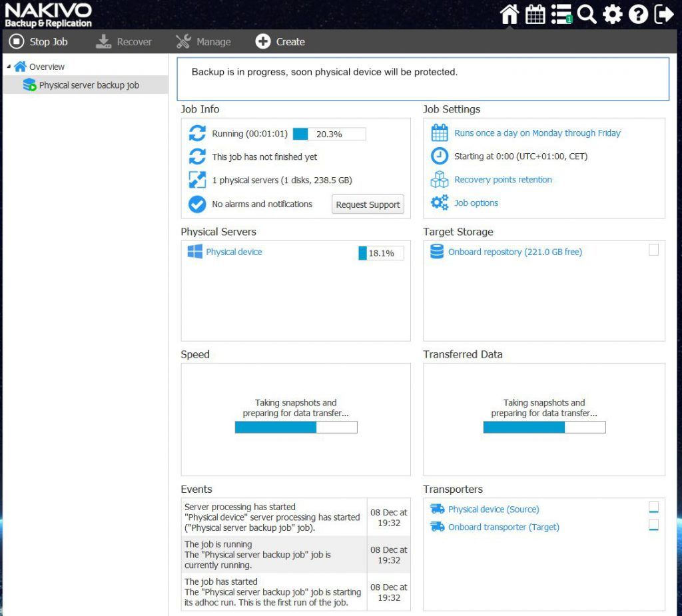
Task: Open Settings gear icon in header
Action: [x=613, y=14]
